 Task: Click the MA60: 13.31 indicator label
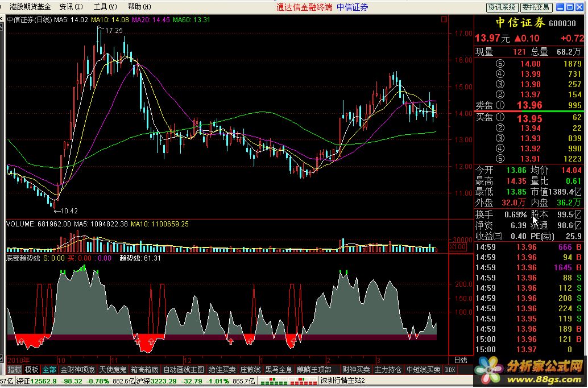click(192, 20)
